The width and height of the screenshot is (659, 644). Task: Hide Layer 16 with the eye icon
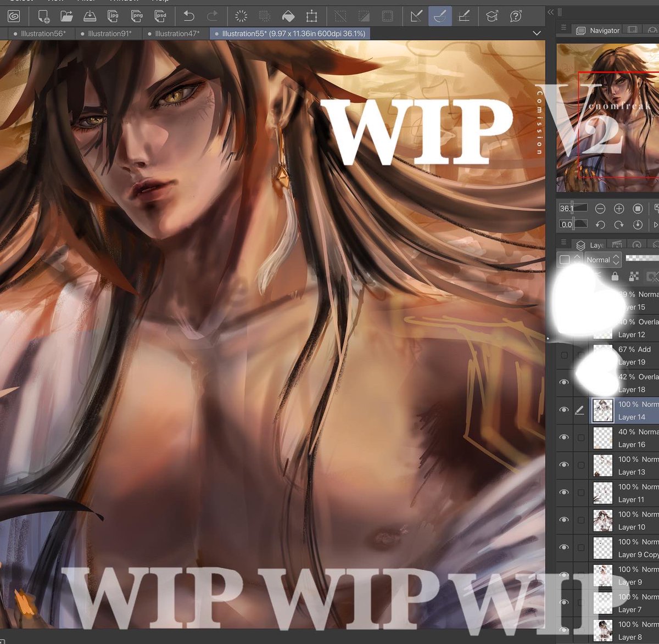[x=564, y=438]
